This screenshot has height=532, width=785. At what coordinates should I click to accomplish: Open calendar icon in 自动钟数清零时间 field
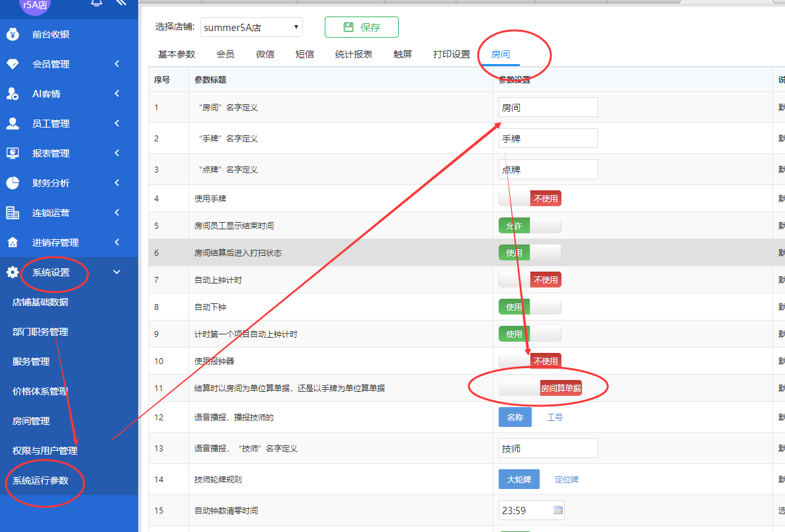[x=558, y=510]
